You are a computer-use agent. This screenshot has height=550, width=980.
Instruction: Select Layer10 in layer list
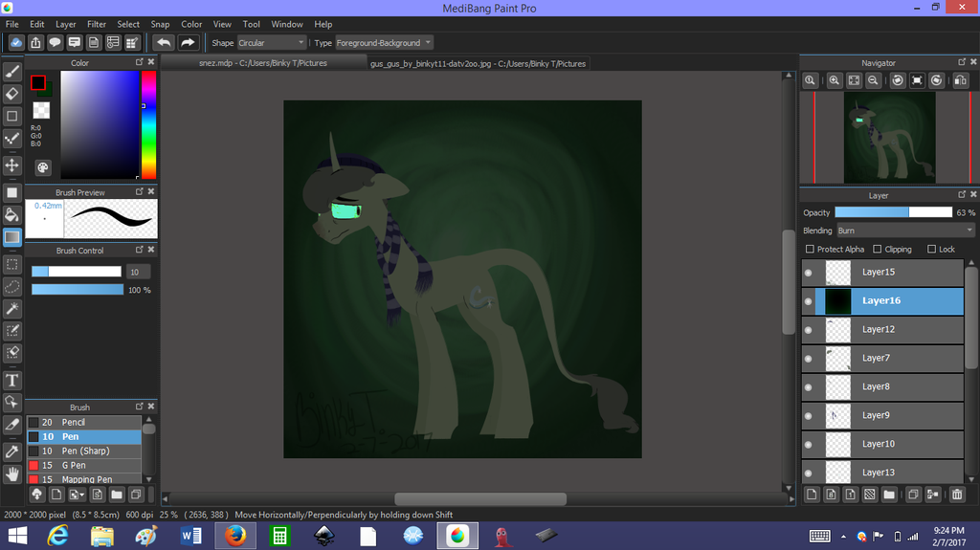coord(882,445)
